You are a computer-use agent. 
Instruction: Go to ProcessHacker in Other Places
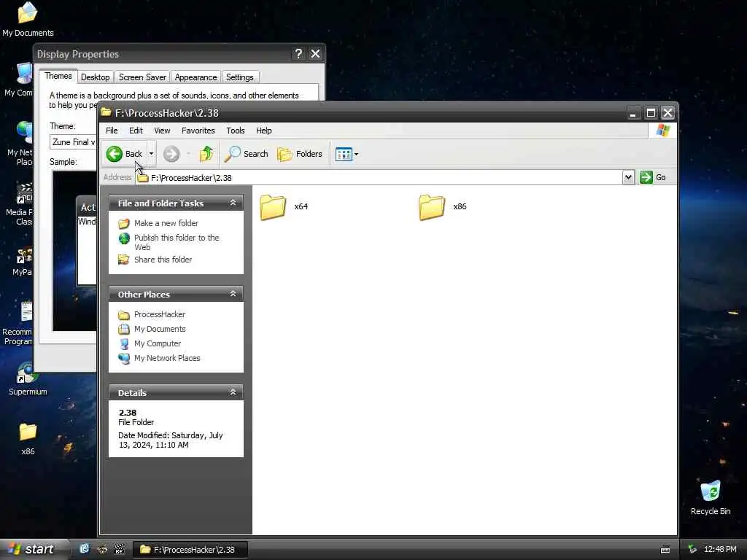click(160, 314)
